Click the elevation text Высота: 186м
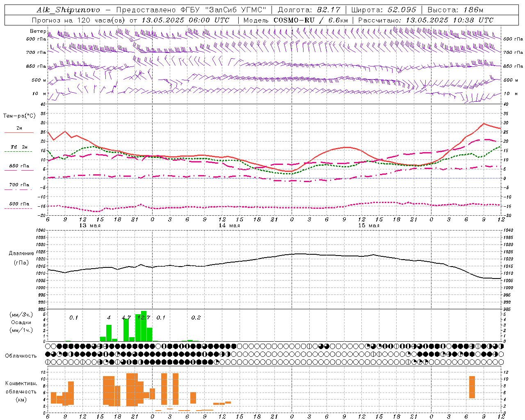Viewport: 525px width, 420px height. click(x=456, y=10)
